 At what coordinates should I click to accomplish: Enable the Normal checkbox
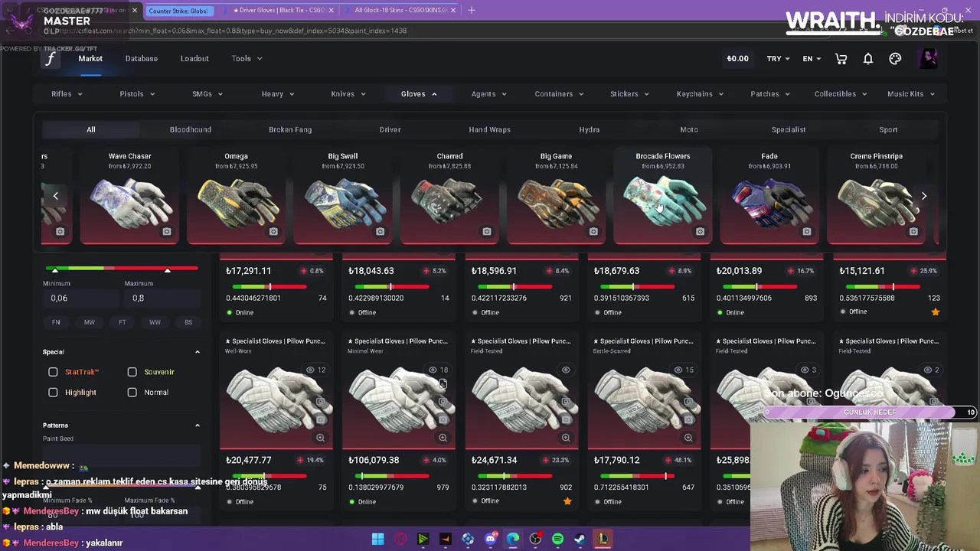(x=132, y=392)
